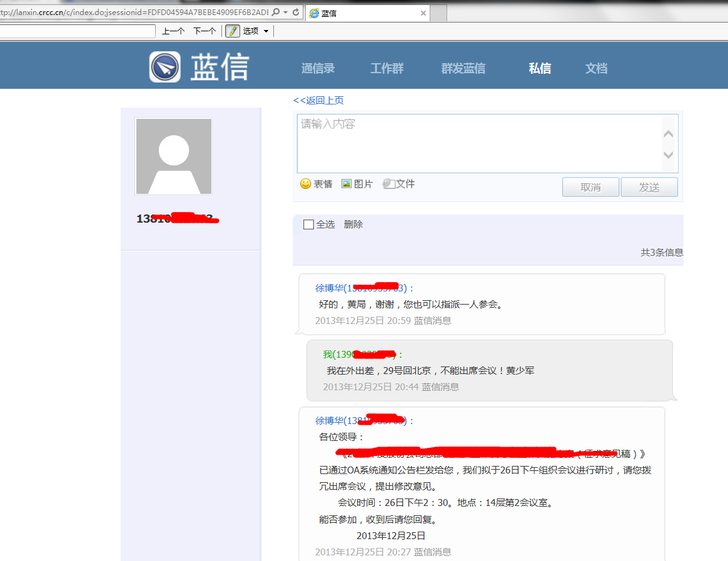The image size is (728, 561).
Task: Select the 蓝信 browser tab
Action: pos(368,14)
